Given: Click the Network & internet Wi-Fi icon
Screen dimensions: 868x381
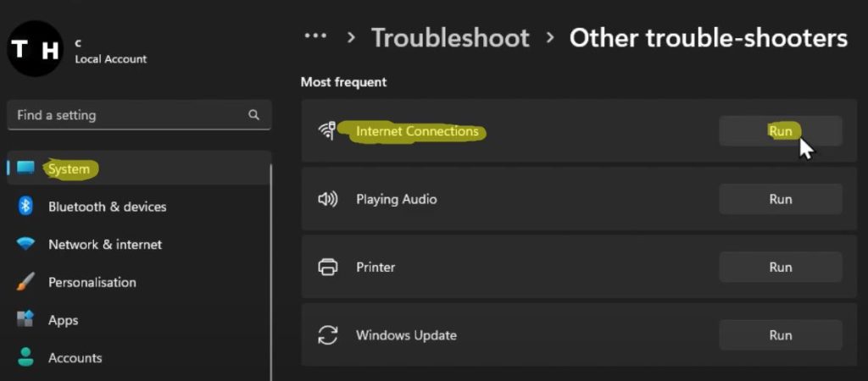Looking at the screenshot, I should tap(25, 244).
